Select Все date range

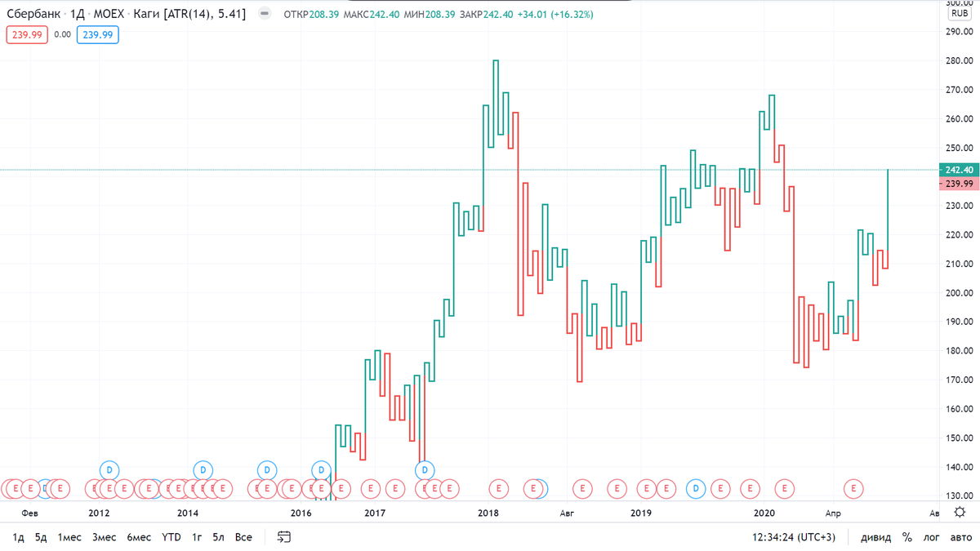tap(243, 537)
